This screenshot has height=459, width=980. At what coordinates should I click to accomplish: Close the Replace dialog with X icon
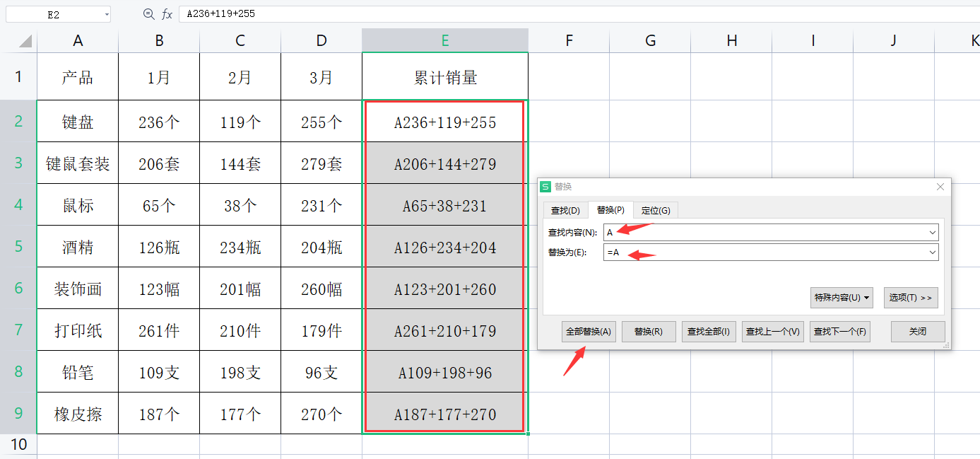point(940,187)
